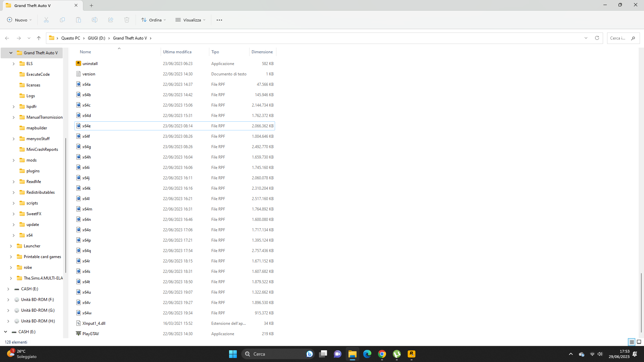
Task: Open the see more options menu
Action: 219,20
